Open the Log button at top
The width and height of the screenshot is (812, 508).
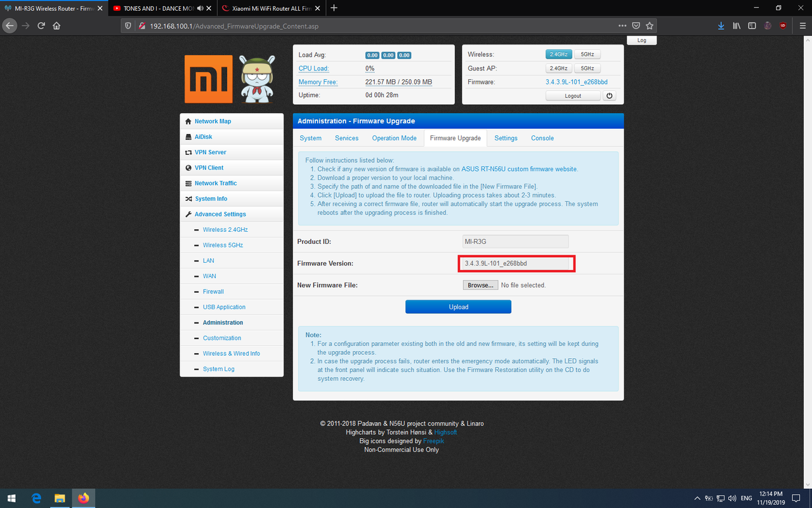point(641,40)
